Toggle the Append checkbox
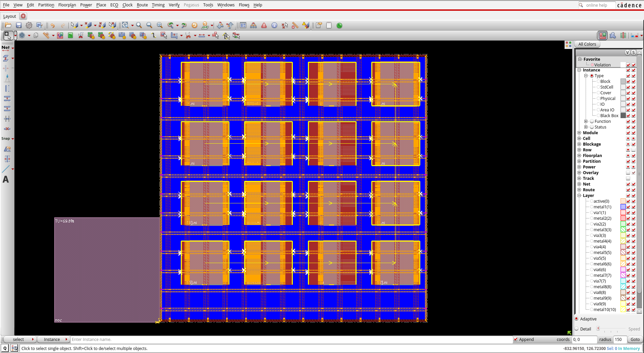 (516, 340)
